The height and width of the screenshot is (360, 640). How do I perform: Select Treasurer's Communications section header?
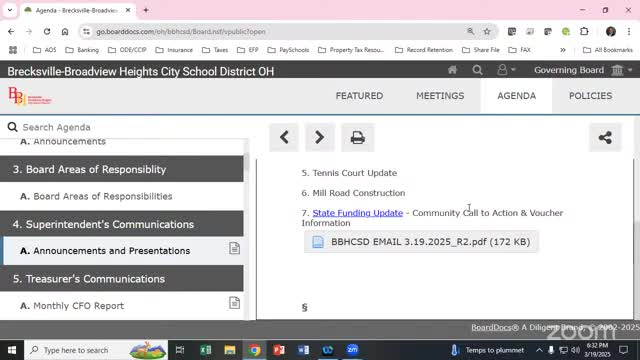point(122,279)
